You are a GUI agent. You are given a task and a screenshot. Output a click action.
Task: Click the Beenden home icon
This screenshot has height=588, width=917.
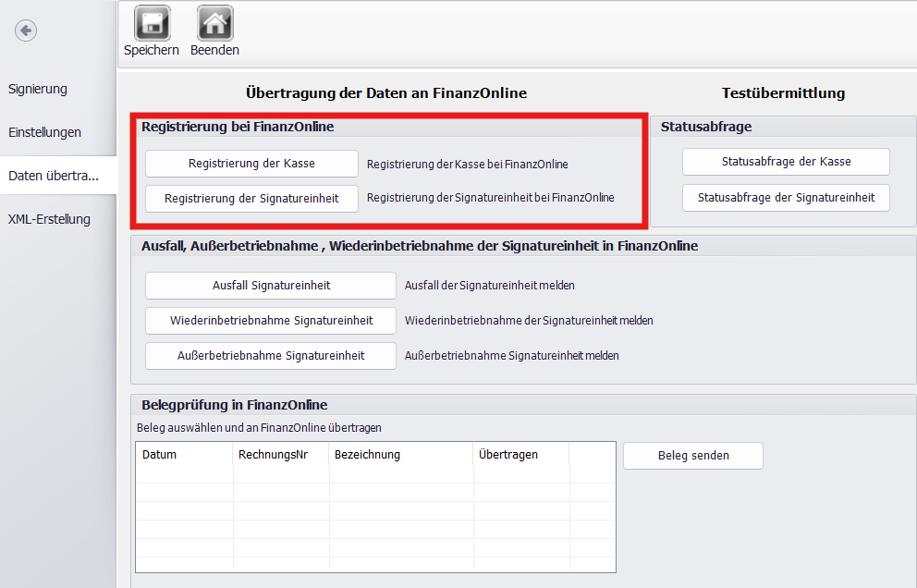click(x=214, y=23)
